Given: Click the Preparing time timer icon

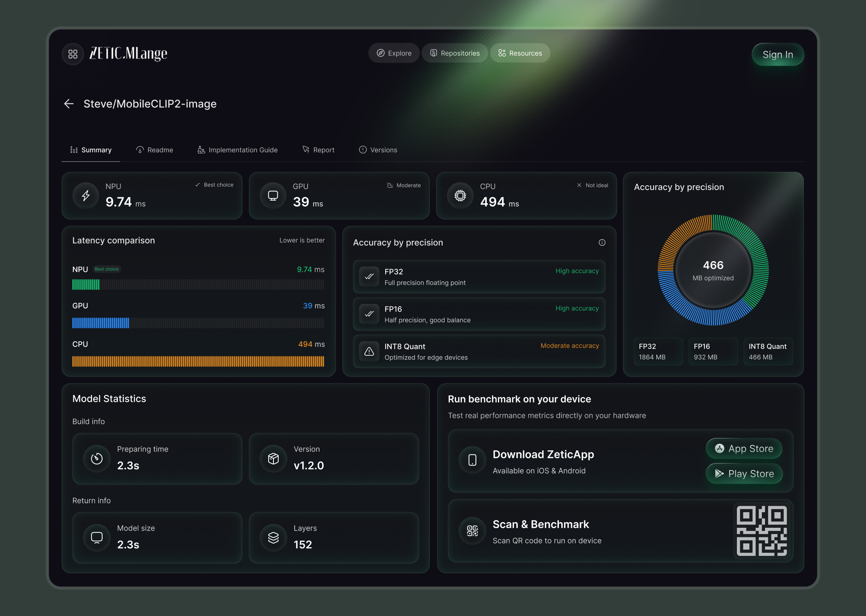Looking at the screenshot, I should click(x=97, y=458).
